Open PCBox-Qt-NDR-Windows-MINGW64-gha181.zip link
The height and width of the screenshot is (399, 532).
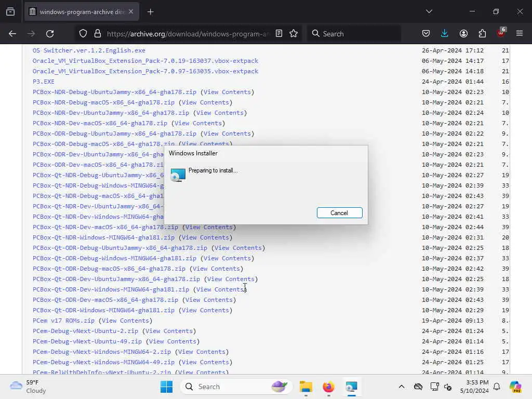103,237
